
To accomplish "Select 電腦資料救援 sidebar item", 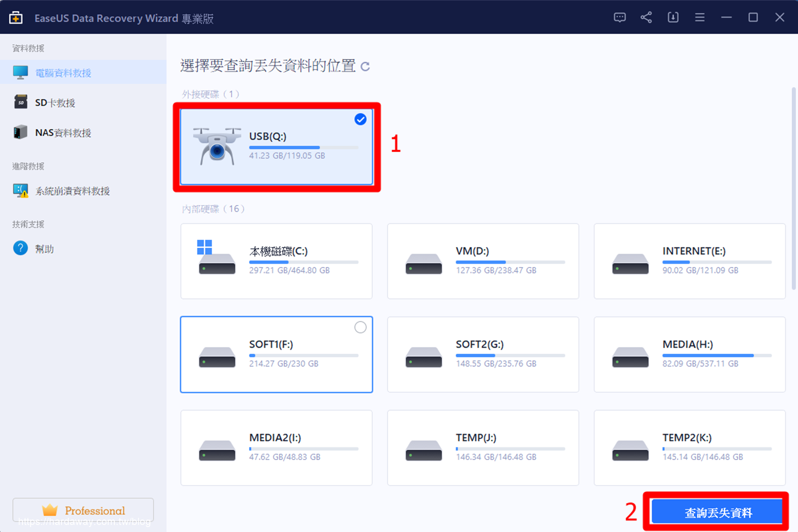I will click(83, 72).
